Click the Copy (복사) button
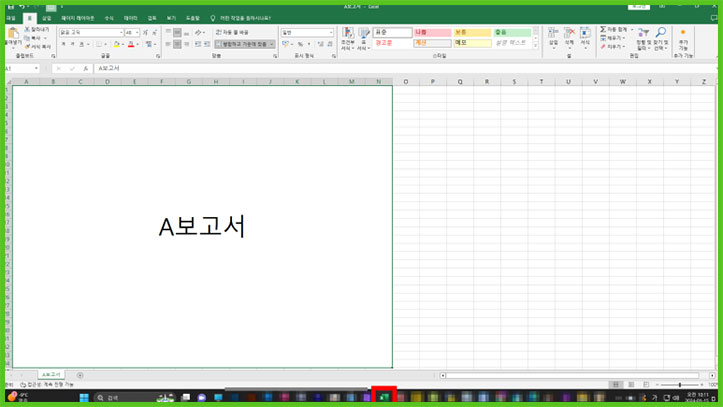Screen dimensions: 723x407 coord(36,38)
